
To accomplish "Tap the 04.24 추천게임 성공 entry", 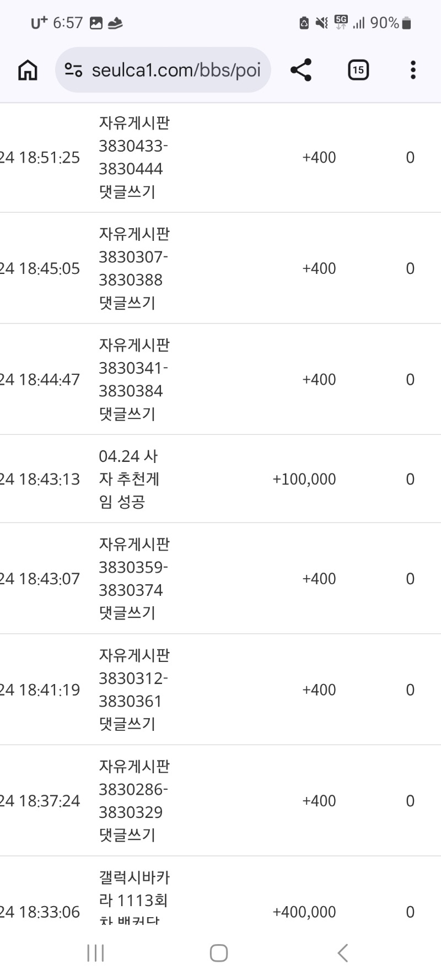I will (129, 479).
